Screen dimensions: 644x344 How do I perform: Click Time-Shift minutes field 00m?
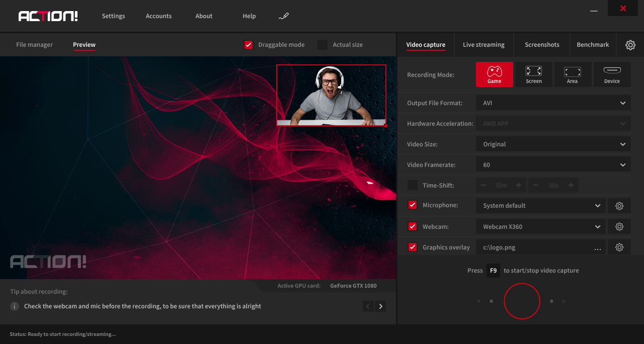pyautogui.click(x=501, y=185)
